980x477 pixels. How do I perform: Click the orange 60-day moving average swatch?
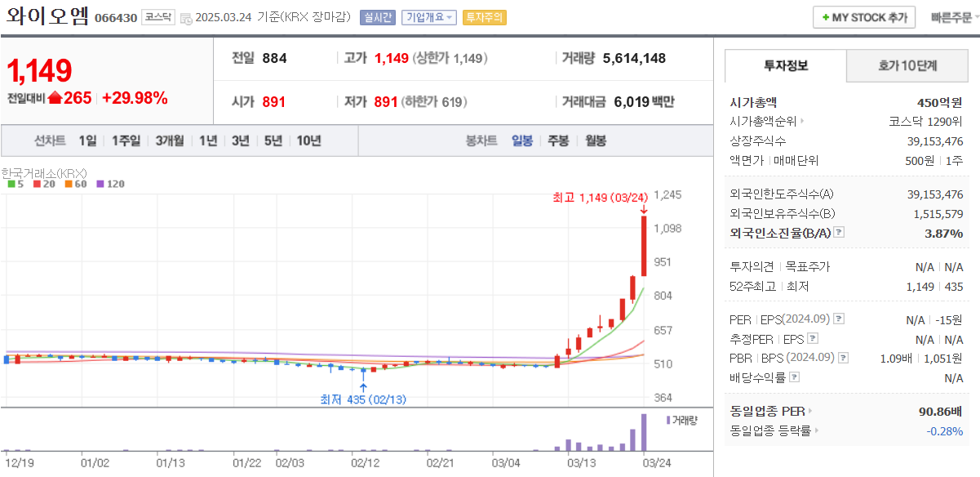tap(69, 184)
